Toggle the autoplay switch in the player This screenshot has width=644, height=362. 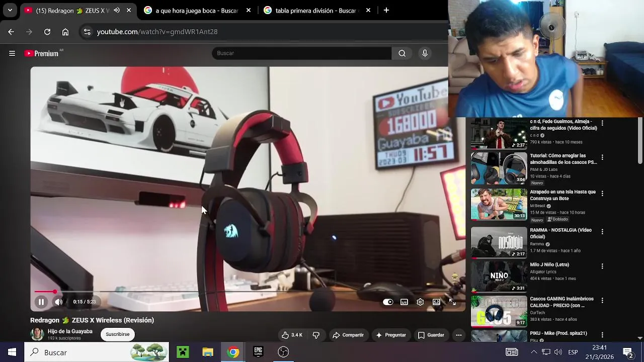click(388, 302)
